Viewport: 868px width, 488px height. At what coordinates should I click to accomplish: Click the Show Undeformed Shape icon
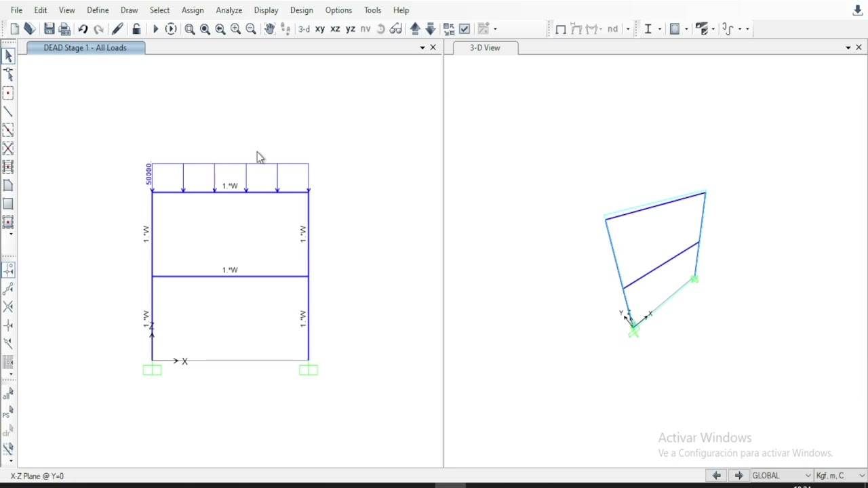(561, 28)
